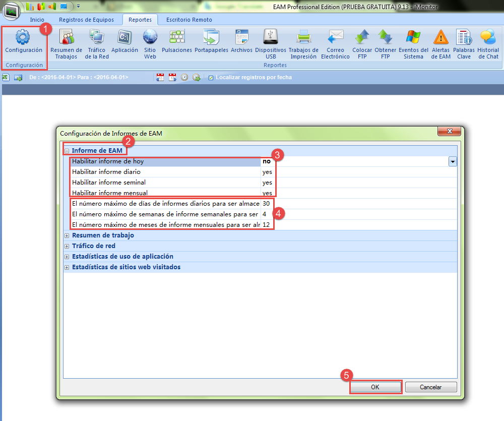Switch to the Inicio tab

[x=37, y=20]
